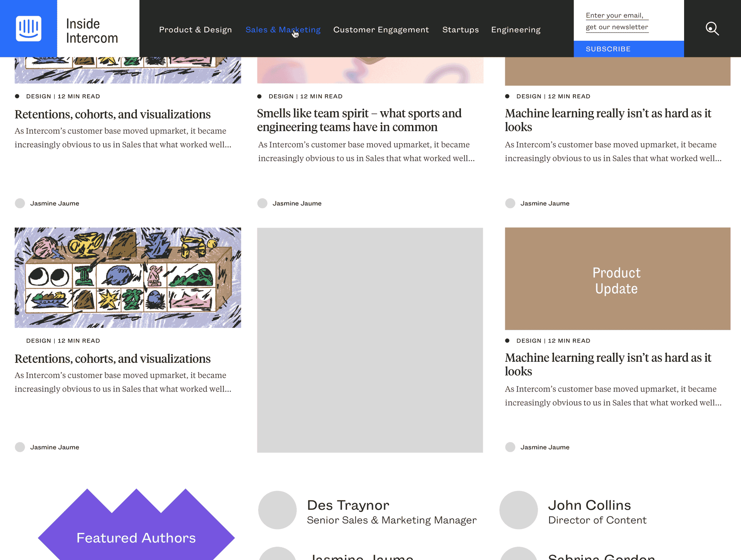Image resolution: width=741 pixels, height=560 pixels.
Task: Open the Product & Design menu
Action: pos(195,30)
